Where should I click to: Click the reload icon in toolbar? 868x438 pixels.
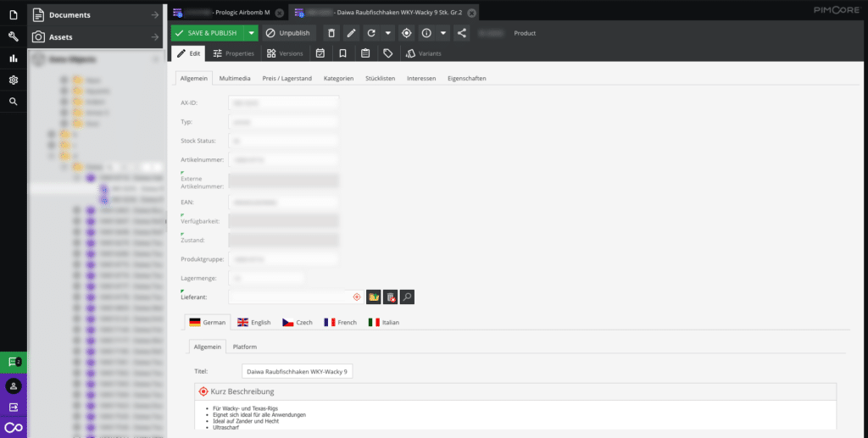coord(371,33)
